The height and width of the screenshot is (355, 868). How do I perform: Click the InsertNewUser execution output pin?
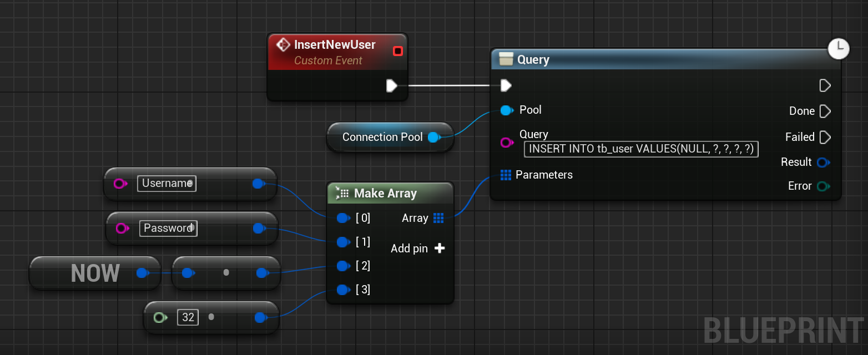pyautogui.click(x=392, y=85)
